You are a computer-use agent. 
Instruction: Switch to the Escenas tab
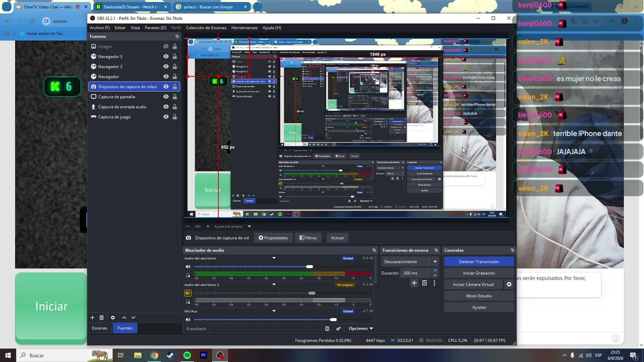pos(100,328)
